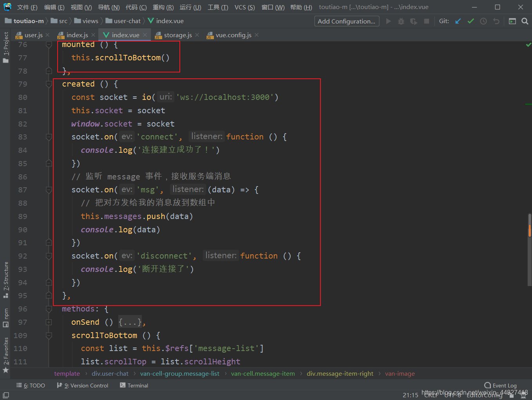Click the src folder breadcrumb
This screenshot has width=532, height=400.
click(59, 21)
